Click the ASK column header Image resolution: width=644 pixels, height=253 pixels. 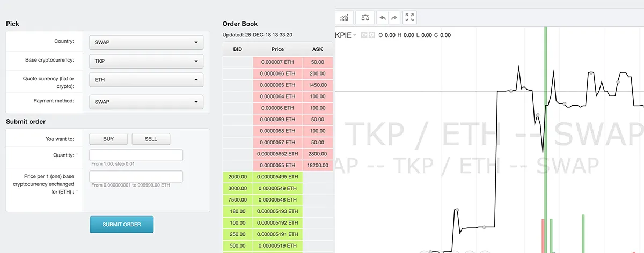click(x=318, y=49)
